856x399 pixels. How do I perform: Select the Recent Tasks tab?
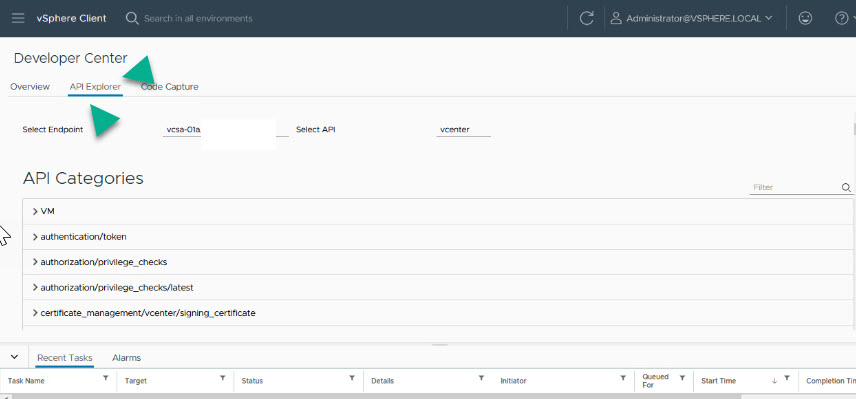[64, 358]
